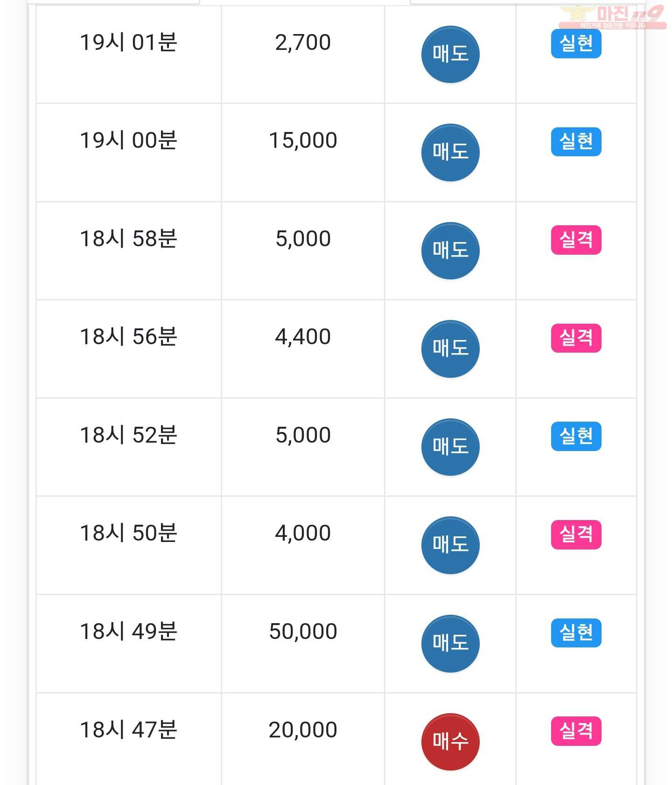672x785 pixels.
Task: Tap the 매도 circle in the 18시 50분 row
Action: tap(450, 545)
